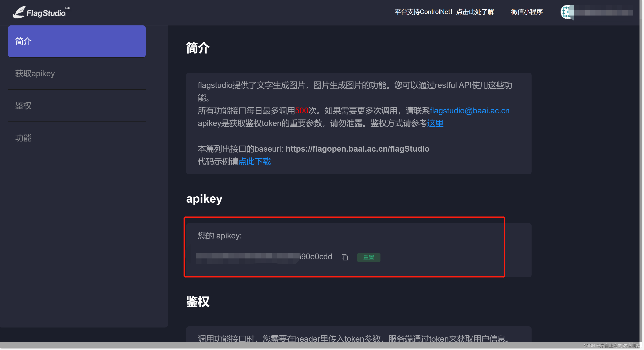Follow the 这里 authentication reference link
The height and width of the screenshot is (350, 644).
[x=435, y=123]
